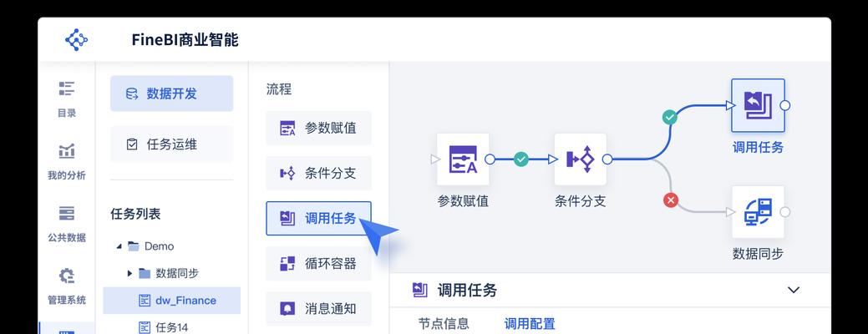Select the 调用任务 node on canvas
This screenshot has width=868, height=334.
coord(758,105)
